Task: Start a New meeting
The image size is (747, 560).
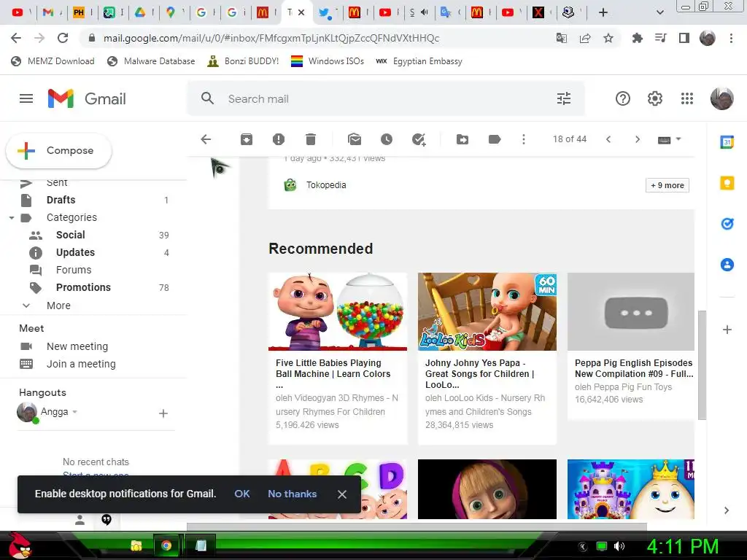Action: pyautogui.click(x=77, y=346)
